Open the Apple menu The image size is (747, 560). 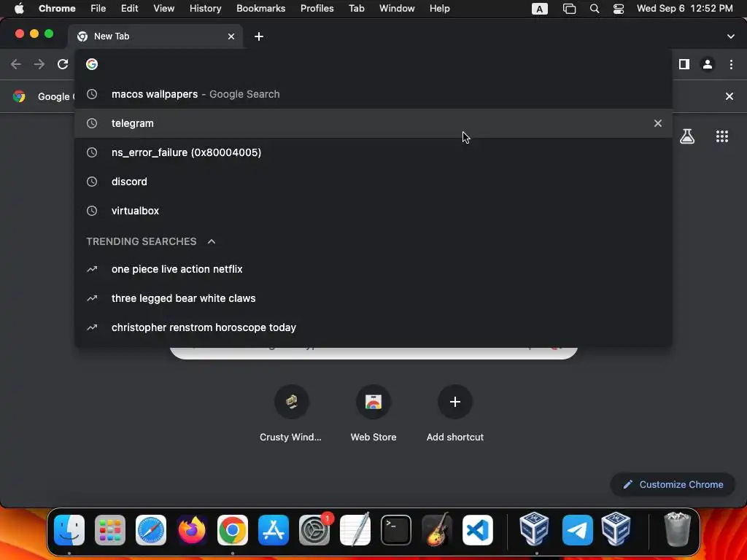click(x=19, y=9)
